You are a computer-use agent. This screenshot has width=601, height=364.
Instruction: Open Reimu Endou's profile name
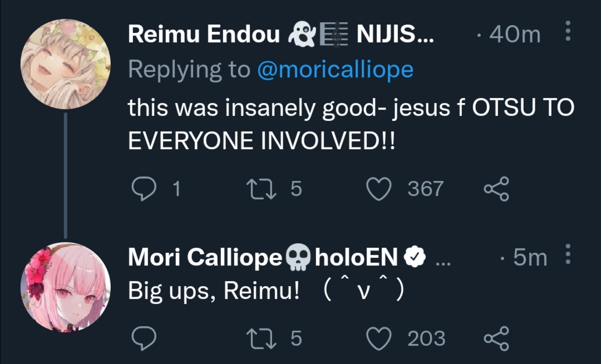click(x=204, y=35)
